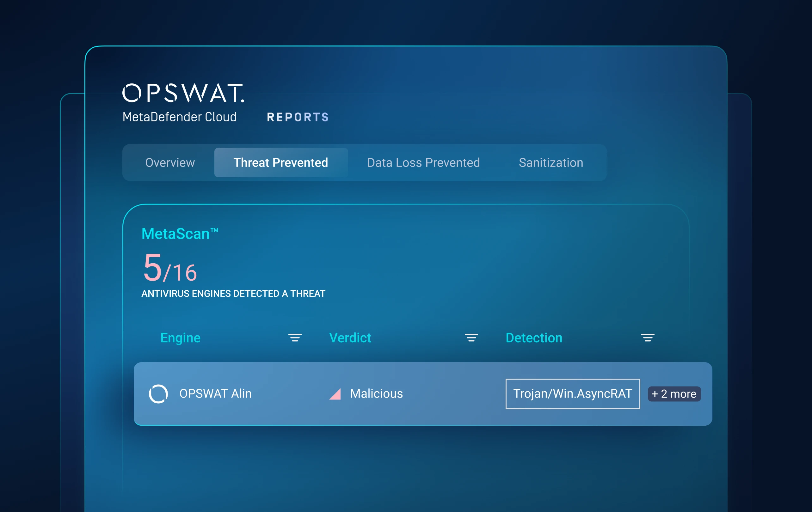Click the MetaDefender Cloud product name

pos(179,117)
